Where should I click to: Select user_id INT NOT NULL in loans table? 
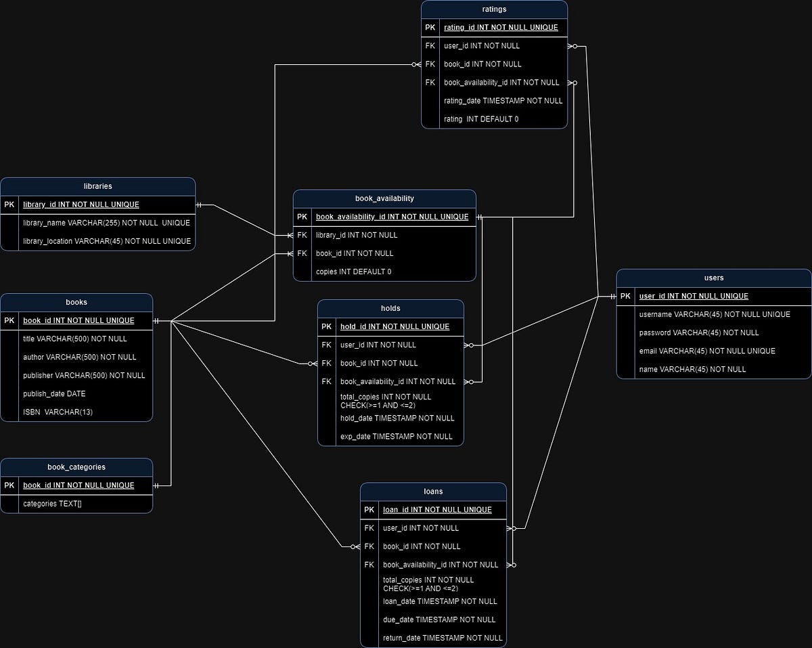[x=433, y=528]
